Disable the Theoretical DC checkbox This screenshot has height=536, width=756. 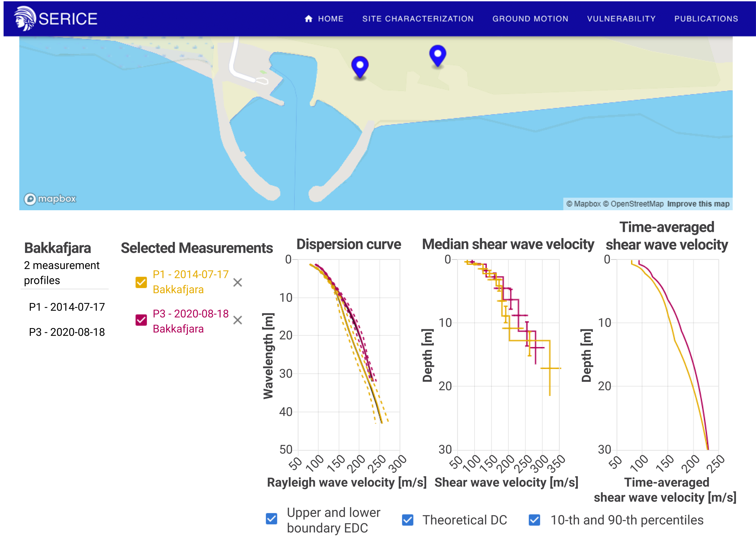click(x=408, y=520)
